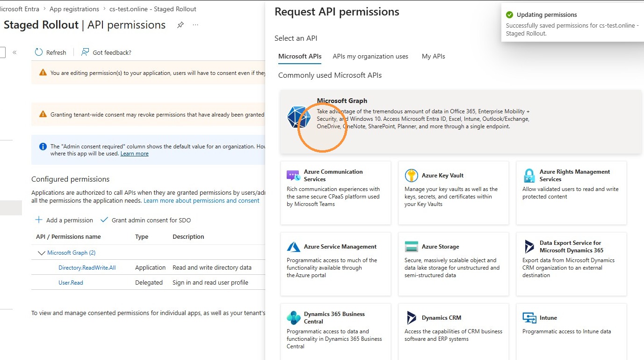This screenshot has height=360, width=644.
Task: Sort by API / Permissions name column header
Action: (x=68, y=237)
